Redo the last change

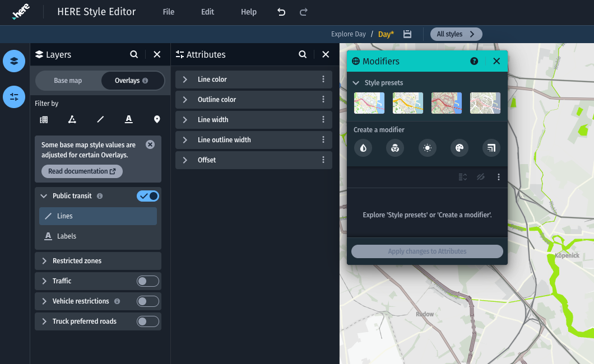[x=303, y=12]
